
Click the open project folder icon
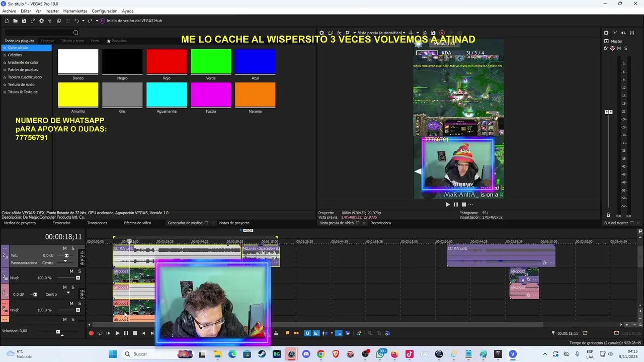(15, 21)
